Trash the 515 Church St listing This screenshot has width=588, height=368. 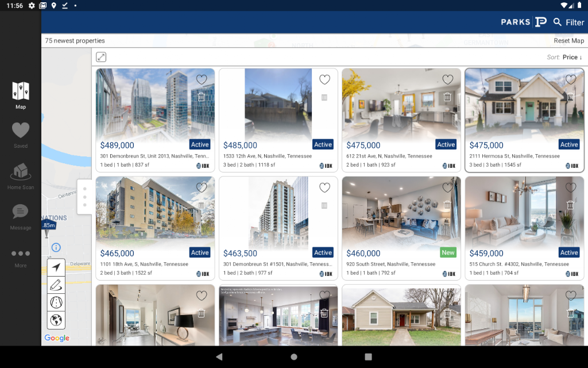tap(570, 205)
